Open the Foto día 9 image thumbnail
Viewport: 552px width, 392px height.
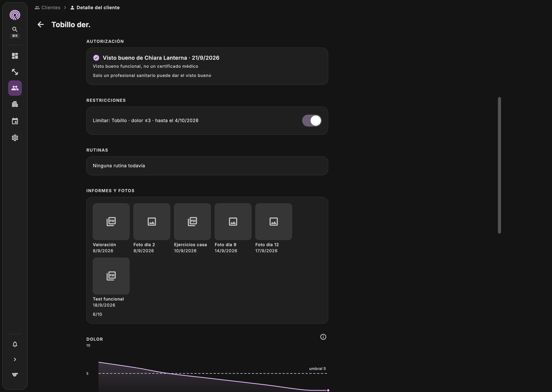233,222
